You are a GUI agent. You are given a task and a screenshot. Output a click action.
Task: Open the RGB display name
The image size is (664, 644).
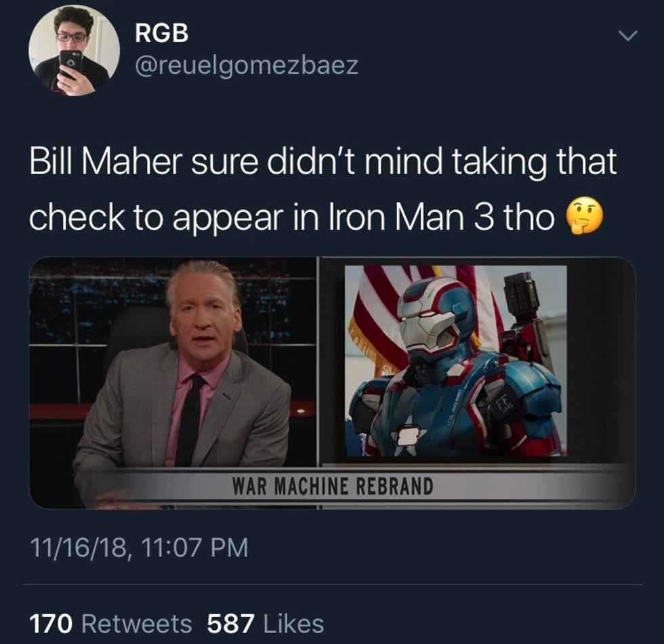[x=162, y=33]
